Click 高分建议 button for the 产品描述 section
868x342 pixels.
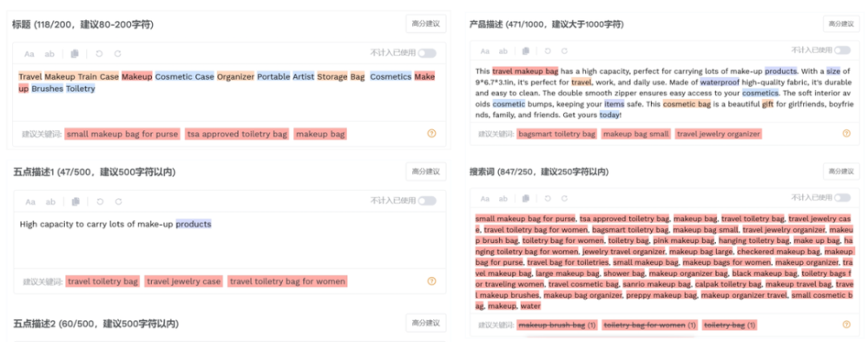[x=841, y=23]
